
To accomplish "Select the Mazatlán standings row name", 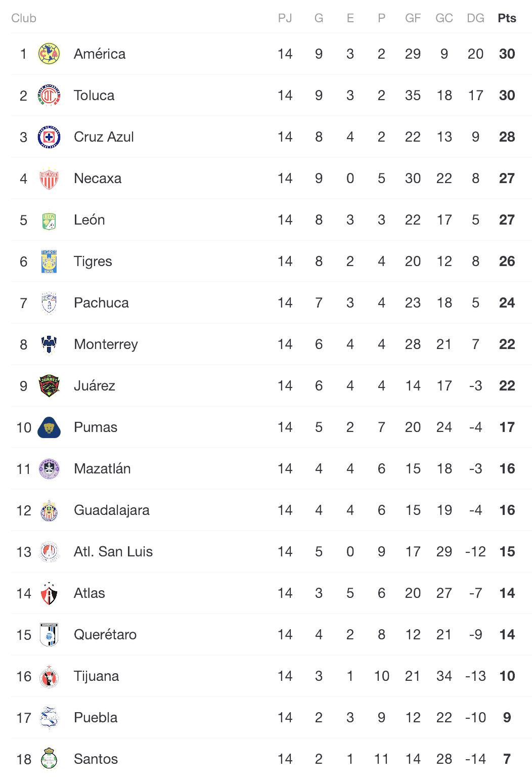I will pos(102,469).
